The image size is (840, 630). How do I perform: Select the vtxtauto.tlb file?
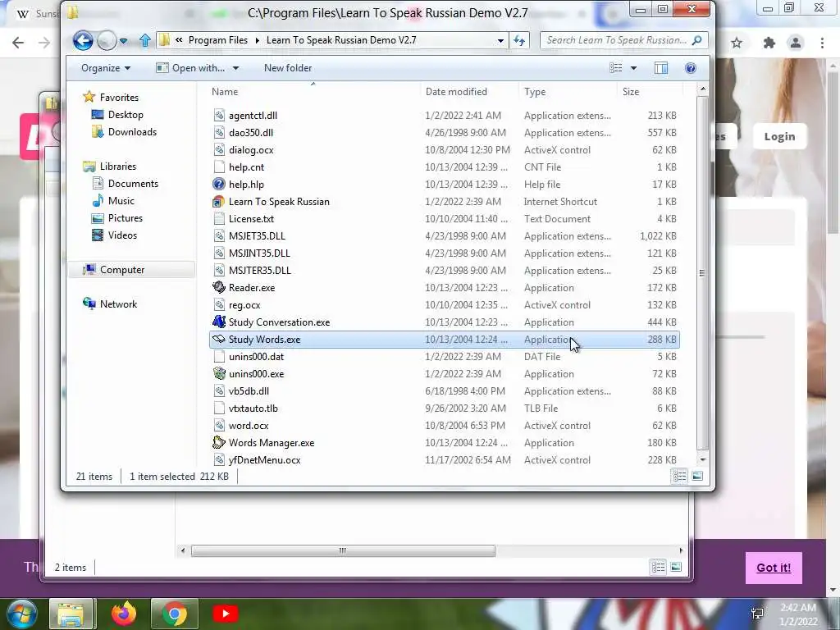[253, 409]
